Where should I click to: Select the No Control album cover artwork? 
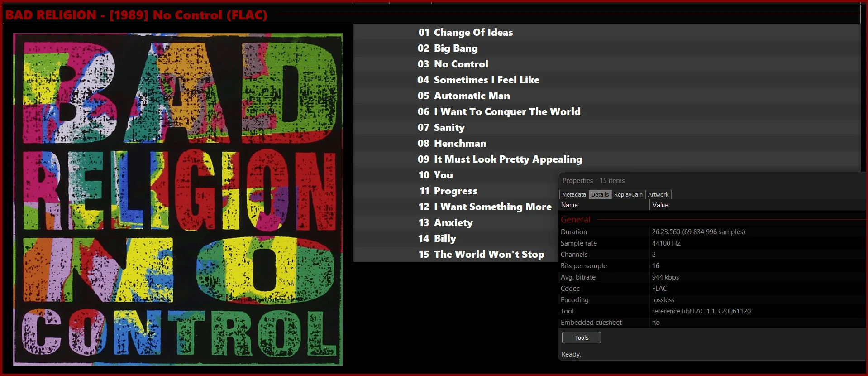click(178, 199)
